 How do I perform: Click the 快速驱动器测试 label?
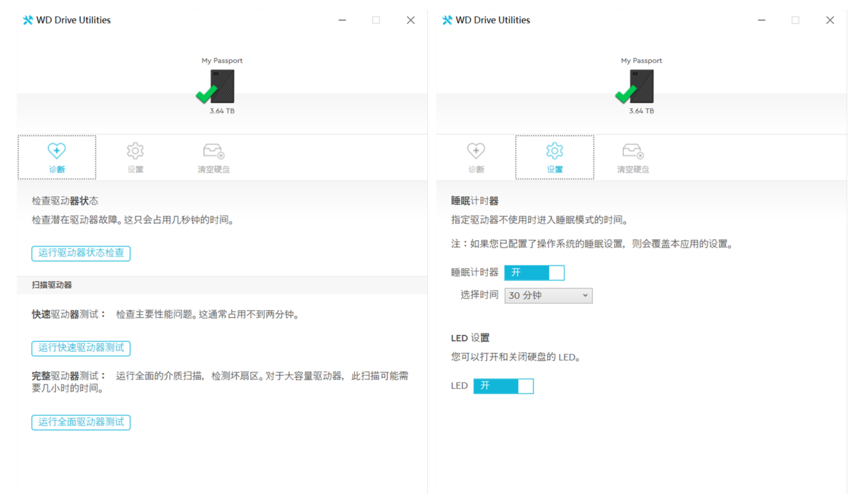[x=69, y=314]
